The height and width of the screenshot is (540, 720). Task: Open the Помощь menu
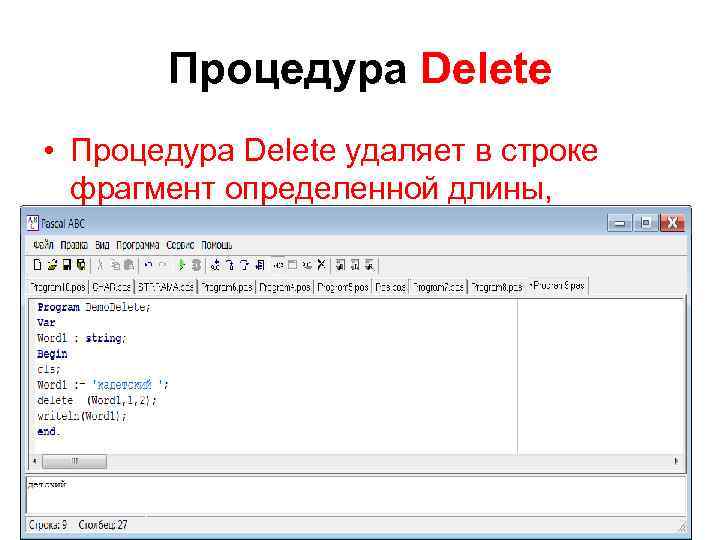pos(217,245)
